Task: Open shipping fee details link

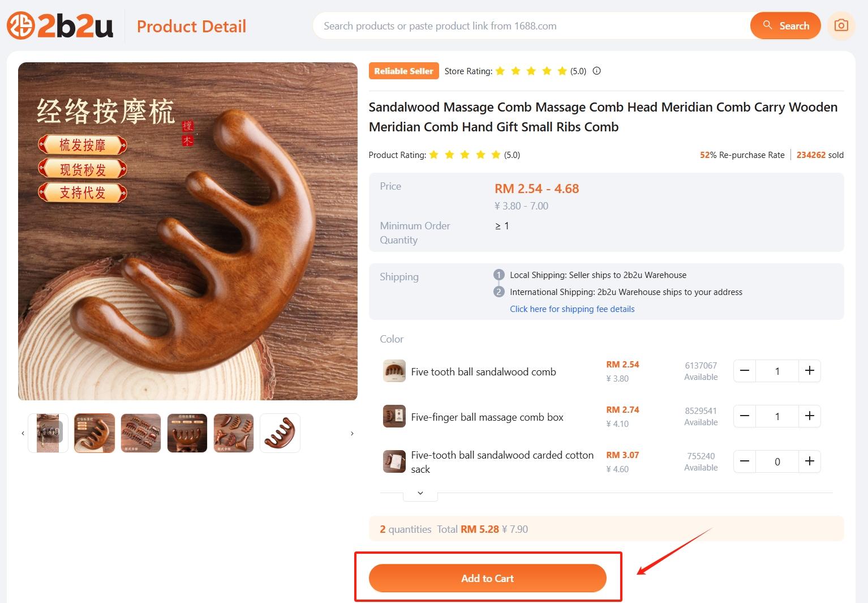Action: click(x=572, y=309)
